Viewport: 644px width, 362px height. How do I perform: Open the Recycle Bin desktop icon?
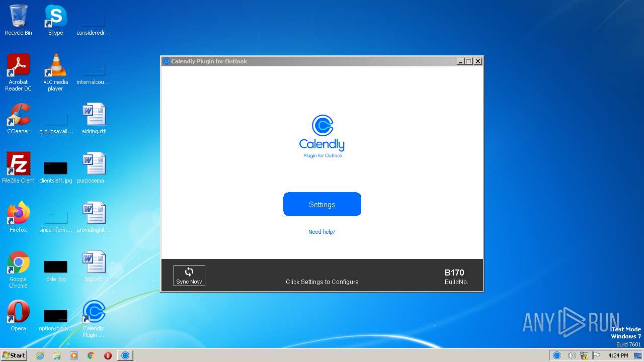click(x=18, y=20)
